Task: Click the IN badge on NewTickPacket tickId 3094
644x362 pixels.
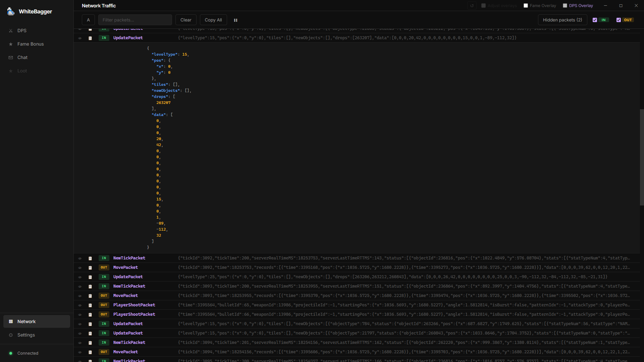Action: (x=104, y=343)
